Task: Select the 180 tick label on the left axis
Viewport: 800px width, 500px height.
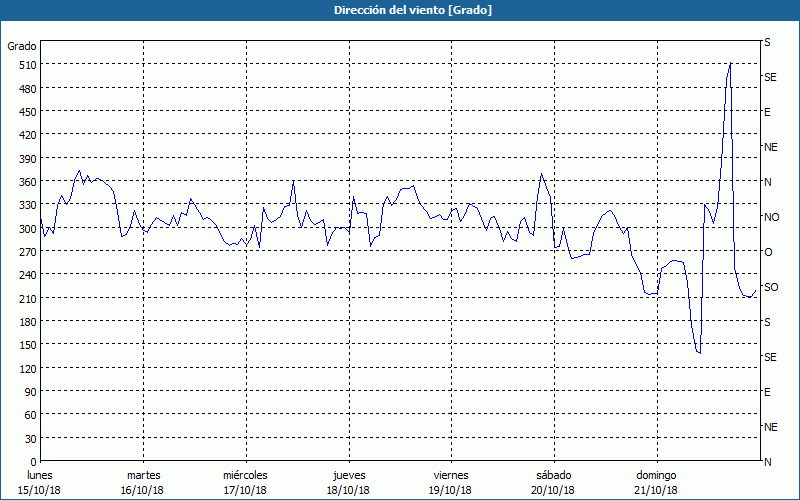Action: (26, 322)
